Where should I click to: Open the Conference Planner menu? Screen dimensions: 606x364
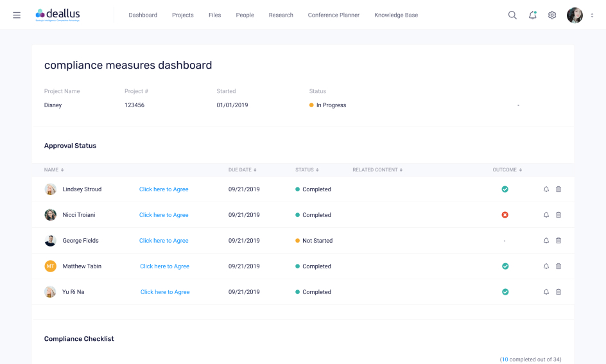(334, 15)
